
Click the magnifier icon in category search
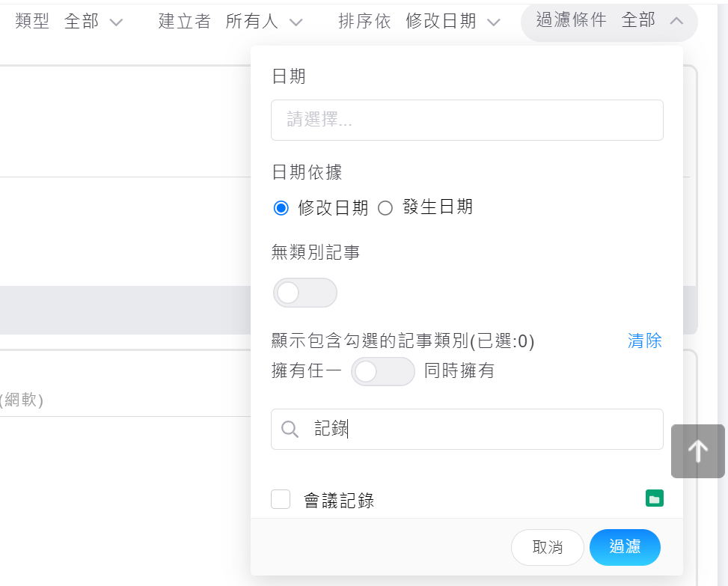tap(290, 429)
